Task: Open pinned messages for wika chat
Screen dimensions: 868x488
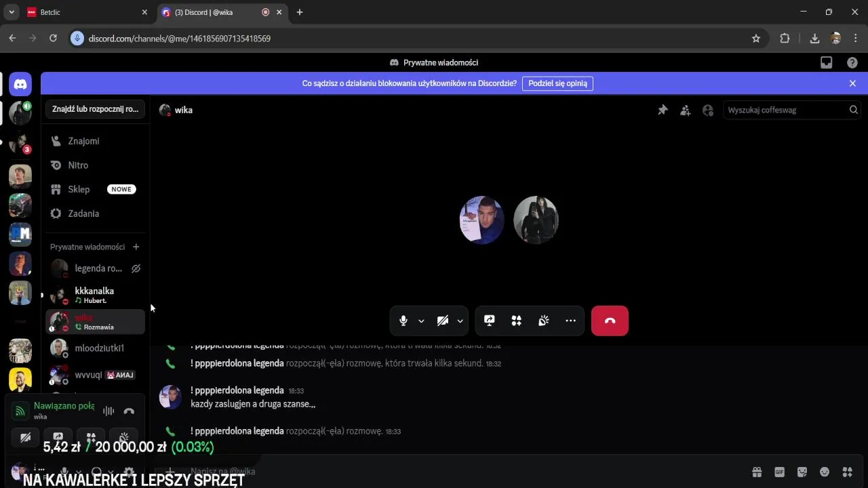Action: point(663,110)
